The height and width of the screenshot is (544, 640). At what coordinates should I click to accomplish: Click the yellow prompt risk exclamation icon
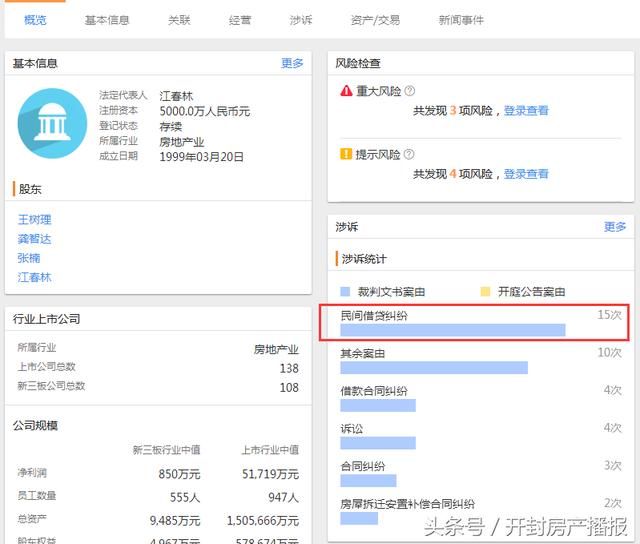point(346,154)
